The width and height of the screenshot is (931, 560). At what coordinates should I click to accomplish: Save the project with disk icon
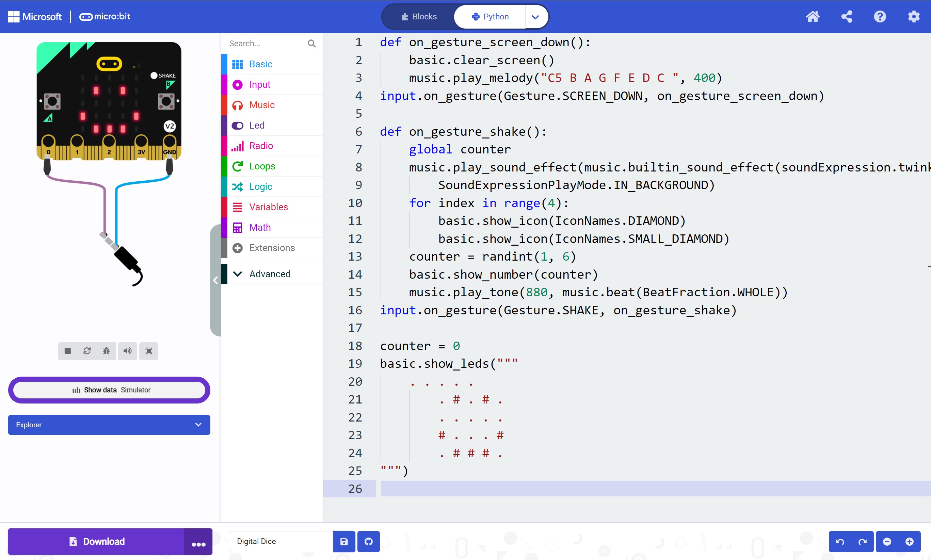pyautogui.click(x=344, y=542)
